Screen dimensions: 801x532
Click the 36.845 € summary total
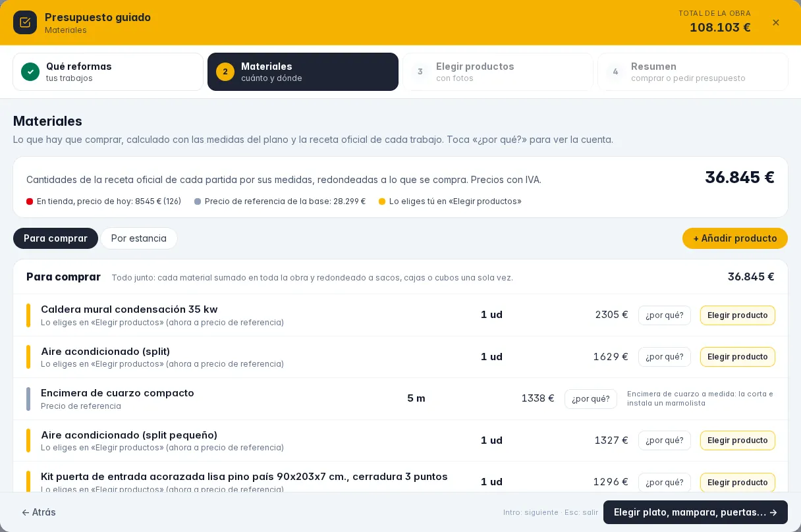[x=740, y=177]
